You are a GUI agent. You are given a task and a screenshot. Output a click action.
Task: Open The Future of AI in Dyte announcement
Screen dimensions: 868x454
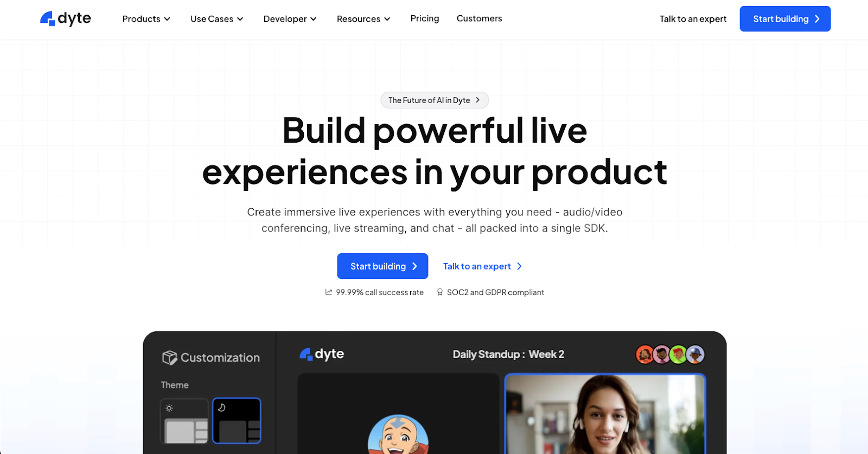(x=435, y=100)
